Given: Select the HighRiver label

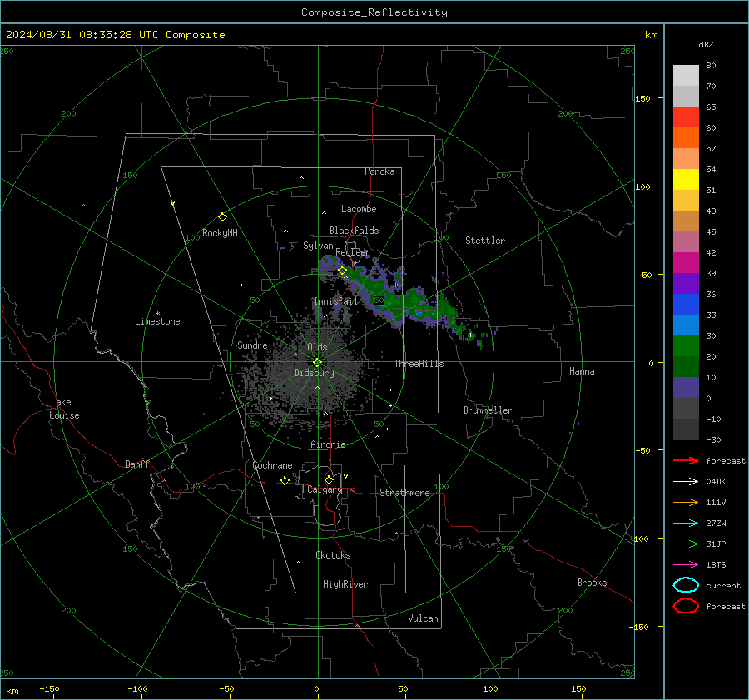Looking at the screenshot, I should pos(345,584).
